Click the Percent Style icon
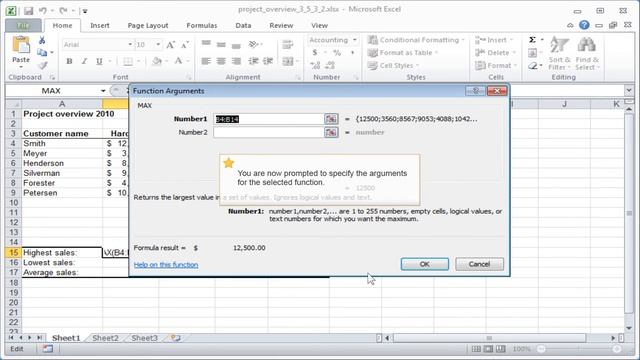This screenshot has width=640, height=360. [337, 53]
